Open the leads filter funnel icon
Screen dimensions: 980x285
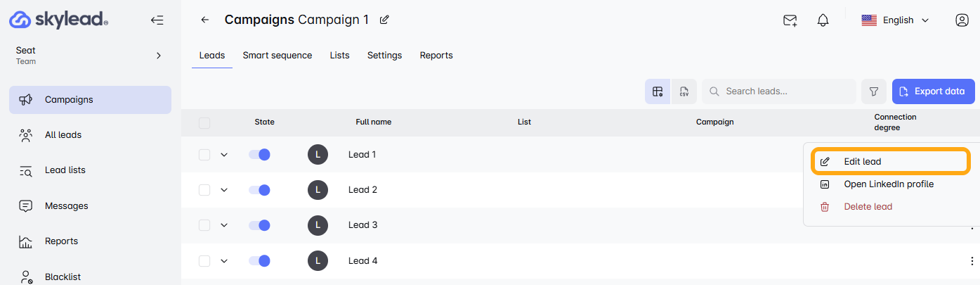point(874,91)
